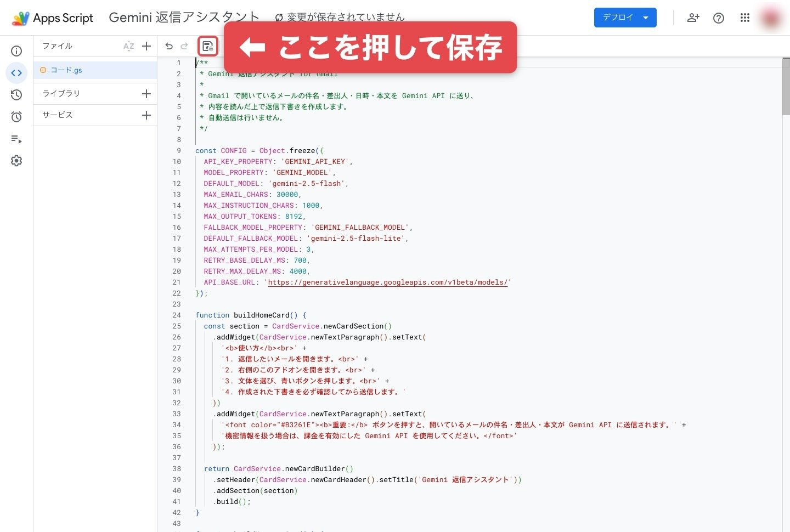
Task: Click line number 9 in the gutter
Action: tap(178, 151)
